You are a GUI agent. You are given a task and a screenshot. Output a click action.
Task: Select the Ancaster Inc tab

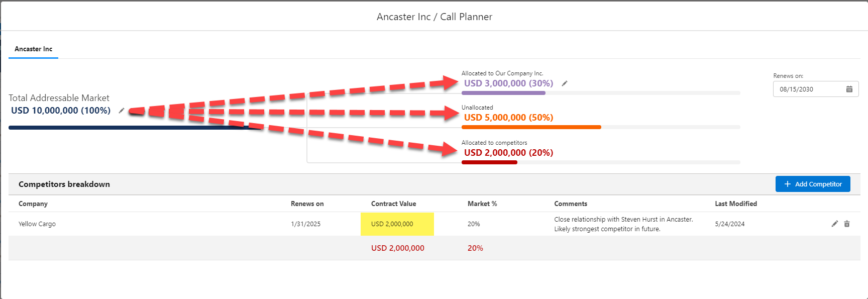[x=33, y=49]
